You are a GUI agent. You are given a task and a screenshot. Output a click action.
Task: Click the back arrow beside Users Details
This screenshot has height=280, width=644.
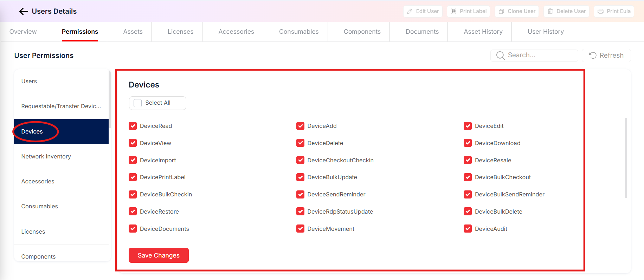[24, 12]
